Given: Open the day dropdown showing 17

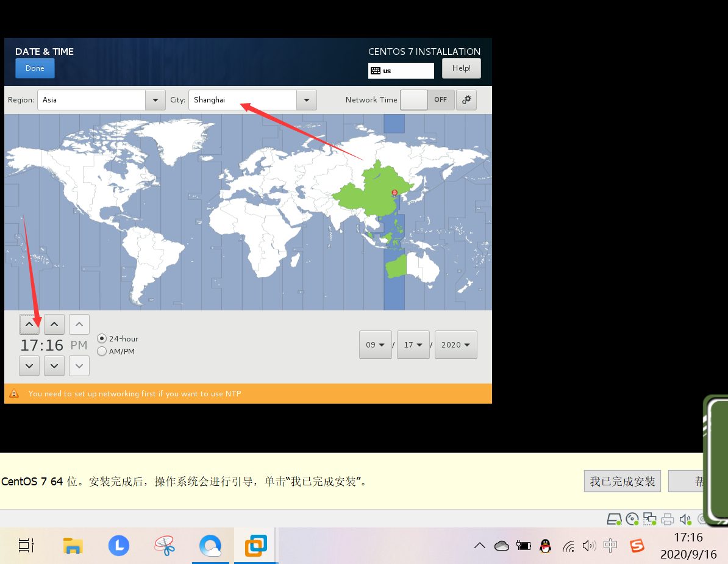Looking at the screenshot, I should [413, 345].
